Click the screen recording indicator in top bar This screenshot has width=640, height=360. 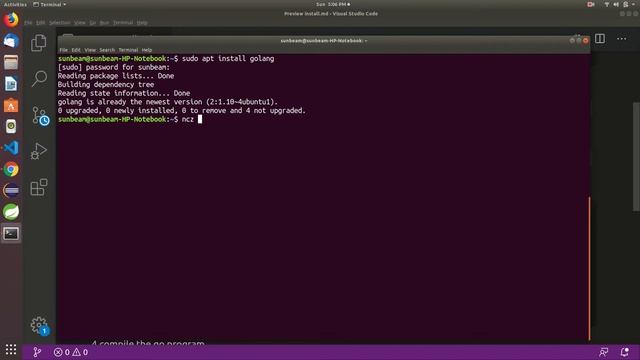(x=591, y=4)
